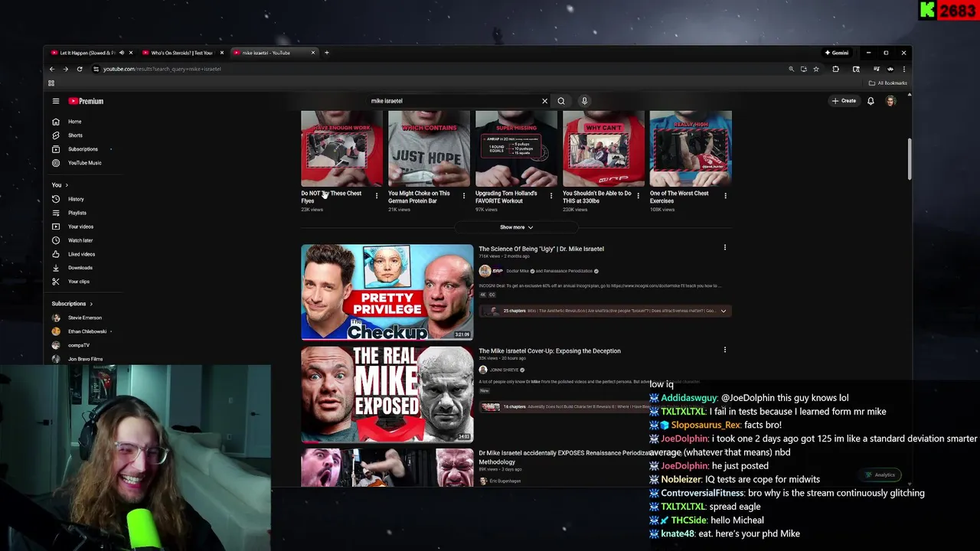
Task: Open options for Mike Israetel Cover-Up video
Action: tap(725, 350)
